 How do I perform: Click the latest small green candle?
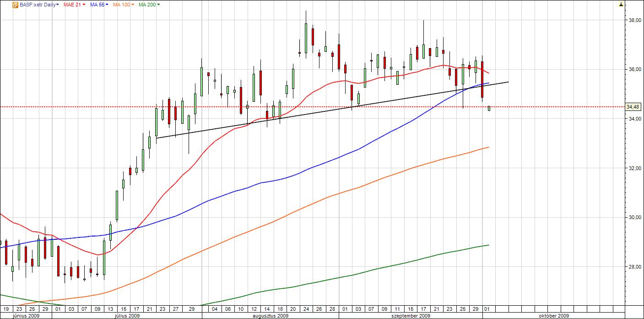click(x=489, y=108)
